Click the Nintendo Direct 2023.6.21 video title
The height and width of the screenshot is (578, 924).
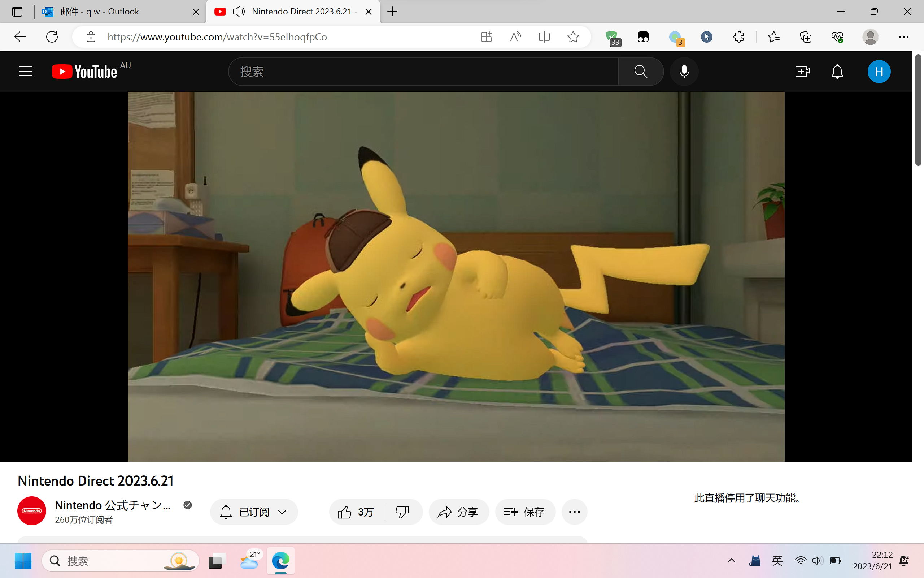(95, 480)
